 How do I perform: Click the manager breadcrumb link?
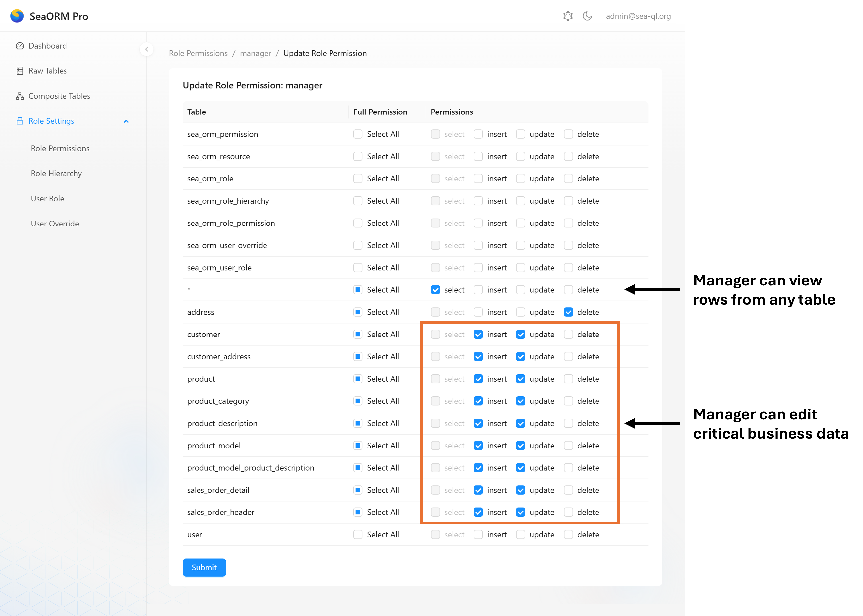tap(255, 53)
